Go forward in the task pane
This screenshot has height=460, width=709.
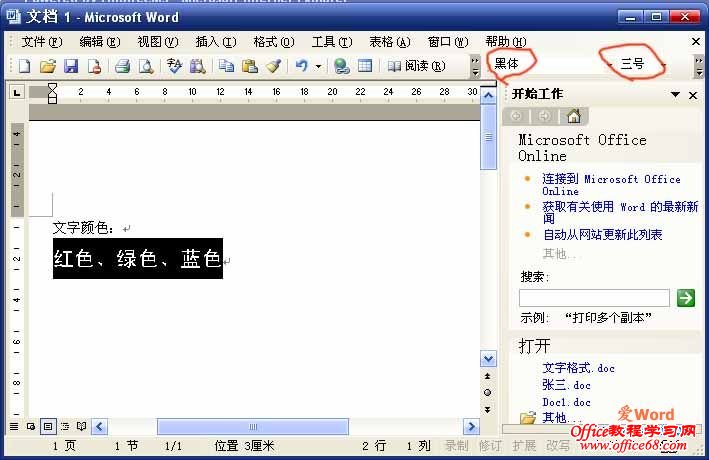pos(544,116)
